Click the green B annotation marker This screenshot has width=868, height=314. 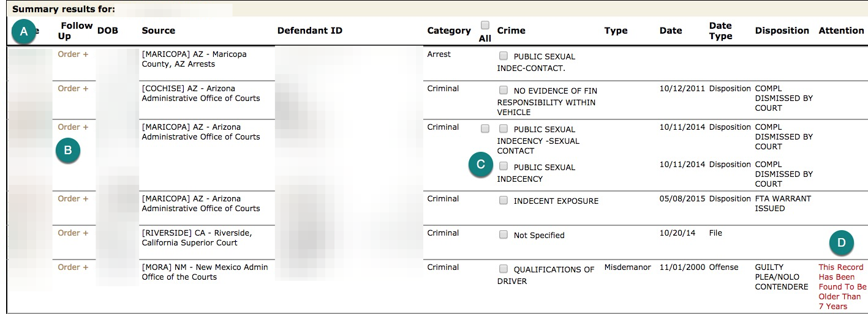(x=68, y=150)
